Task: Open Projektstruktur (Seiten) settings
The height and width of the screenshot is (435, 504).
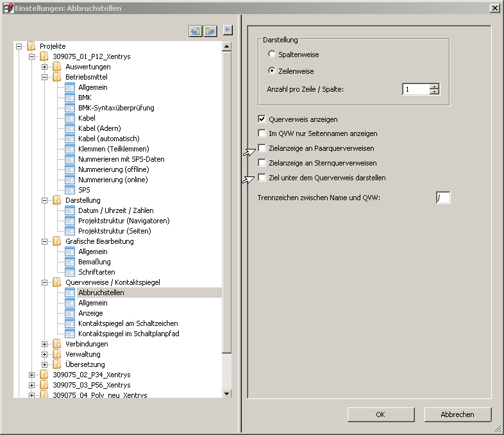Action: click(x=115, y=231)
